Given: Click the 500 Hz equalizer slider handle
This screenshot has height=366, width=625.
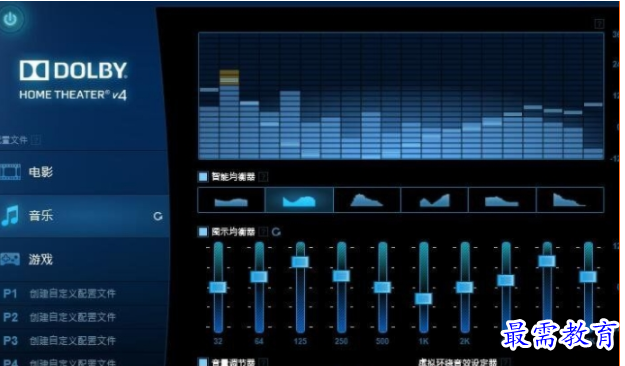Looking at the screenshot, I should point(382,287).
